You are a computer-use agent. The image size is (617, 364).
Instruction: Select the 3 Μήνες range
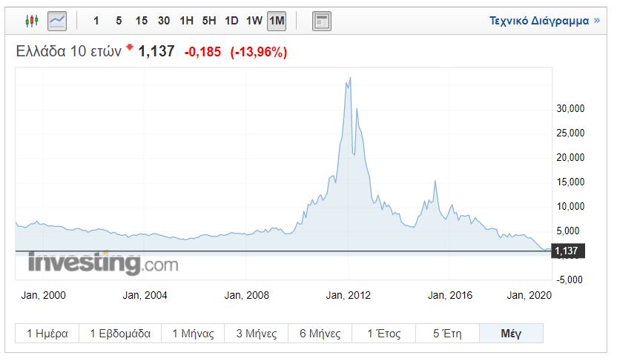[257, 334]
